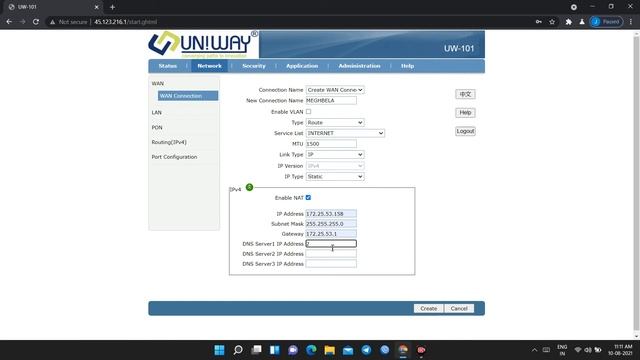Click the Gateway field
Viewport: 640px width, 360px height.
(x=331, y=233)
